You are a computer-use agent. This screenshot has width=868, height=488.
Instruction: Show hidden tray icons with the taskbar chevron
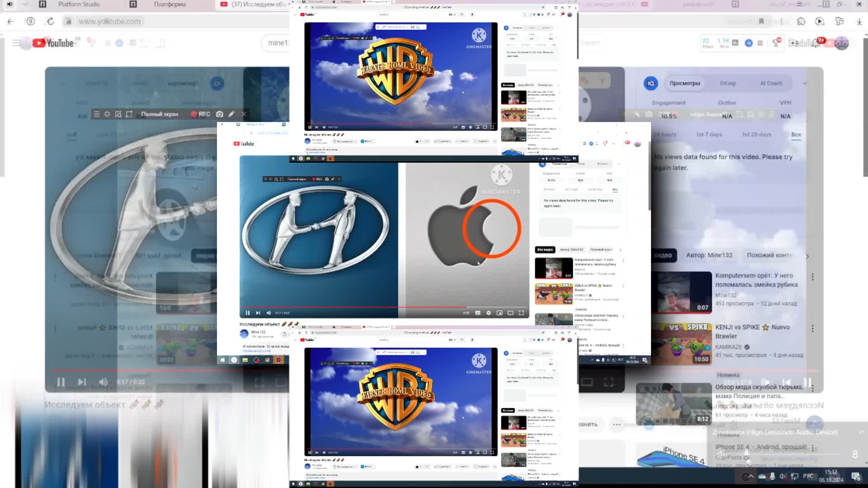click(751, 476)
